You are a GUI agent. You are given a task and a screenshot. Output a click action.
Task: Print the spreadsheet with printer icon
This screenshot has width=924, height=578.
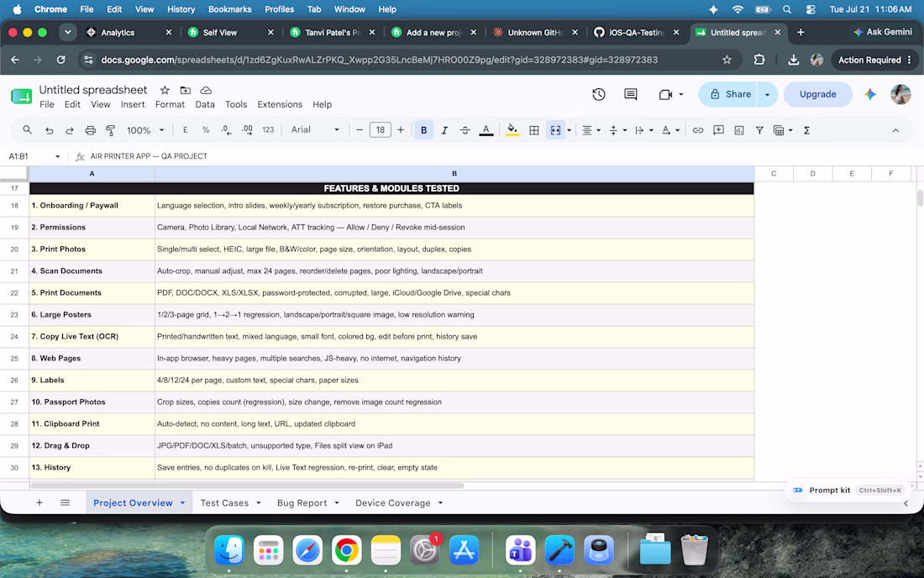pyautogui.click(x=90, y=130)
